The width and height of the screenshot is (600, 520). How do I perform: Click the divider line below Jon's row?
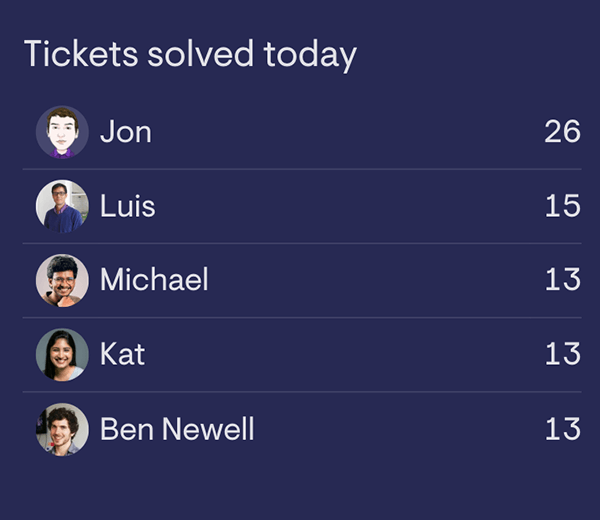(308, 169)
